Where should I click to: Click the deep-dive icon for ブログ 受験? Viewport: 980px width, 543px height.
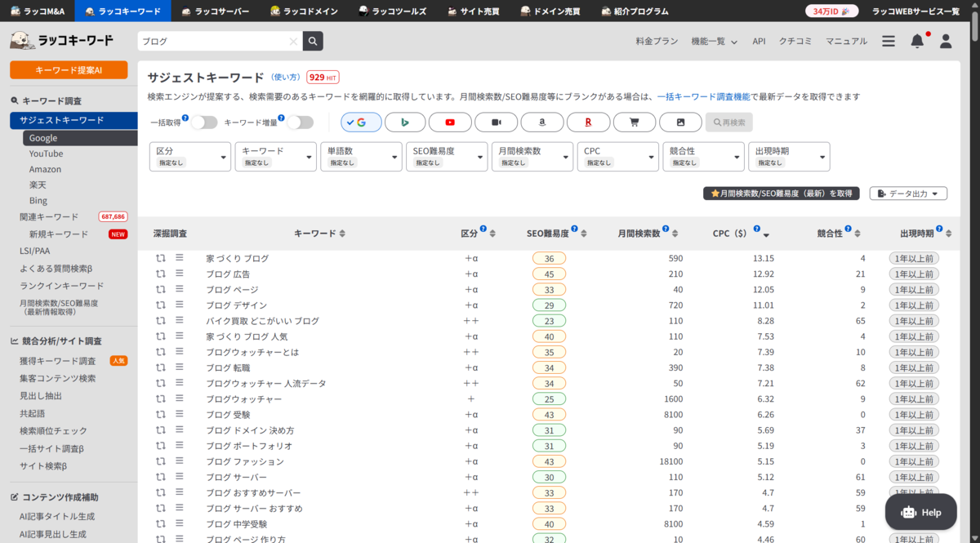point(161,415)
